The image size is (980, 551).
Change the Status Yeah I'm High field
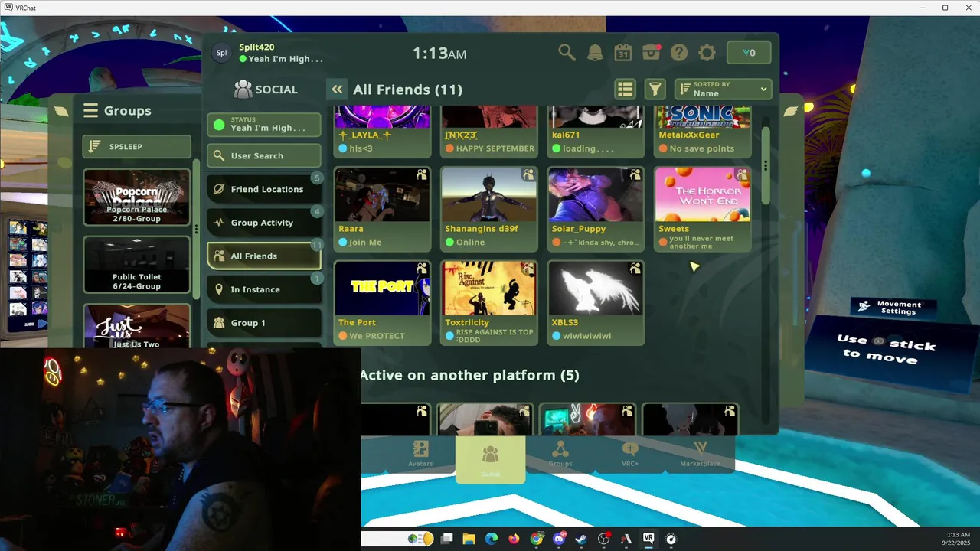pyautogui.click(x=264, y=124)
